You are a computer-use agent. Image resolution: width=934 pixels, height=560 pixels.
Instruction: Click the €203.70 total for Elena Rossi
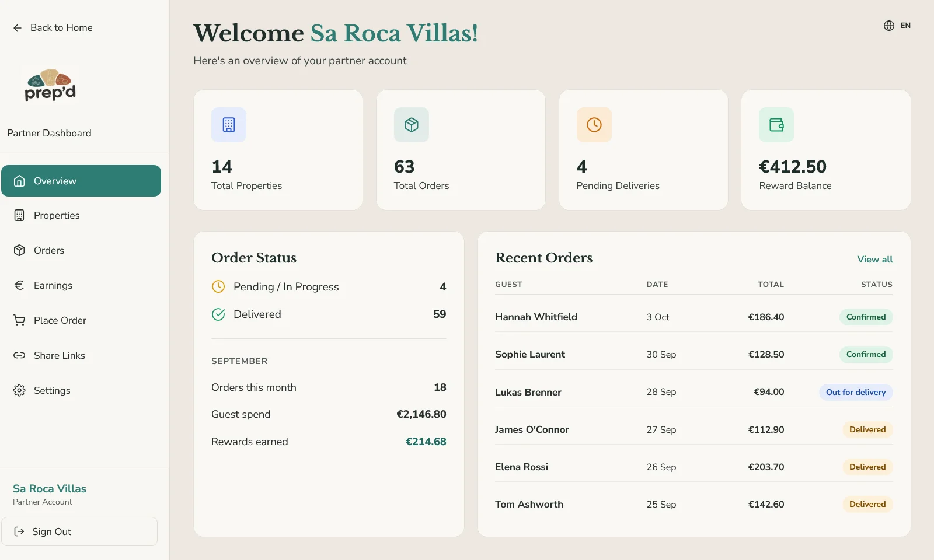[x=766, y=467]
